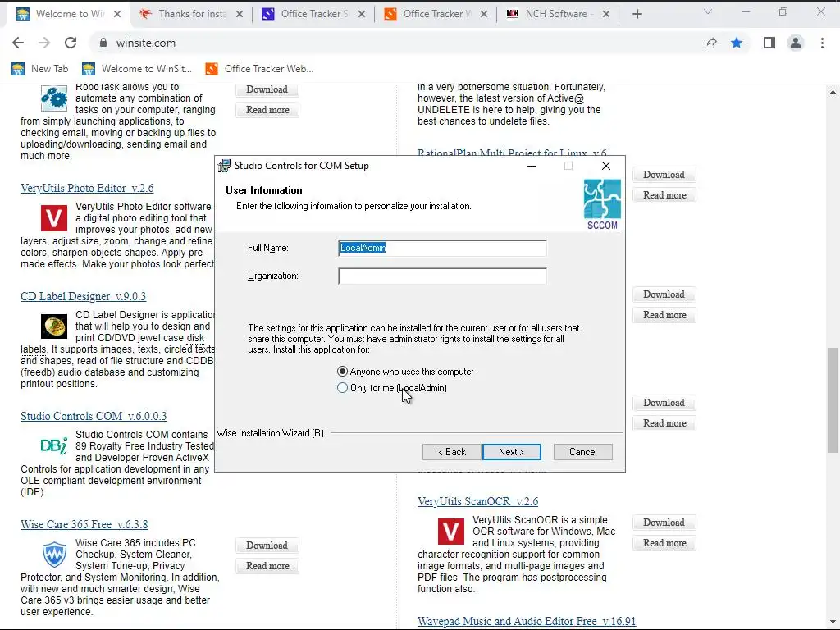This screenshot has width=840, height=630.
Task: Switch to NCH Software tab
Action: pos(558,15)
